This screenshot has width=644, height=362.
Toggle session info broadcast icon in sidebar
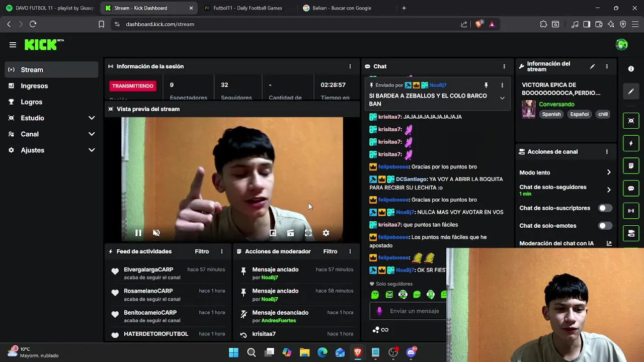point(631,211)
